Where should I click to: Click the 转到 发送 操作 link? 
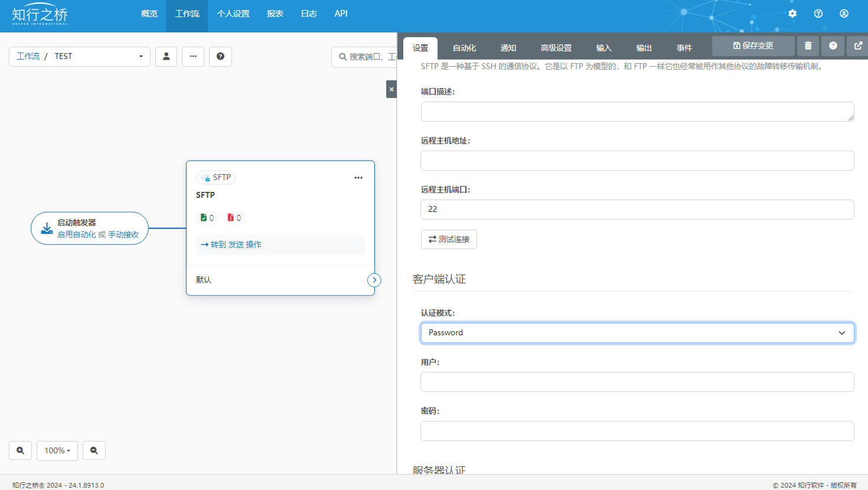(231, 244)
